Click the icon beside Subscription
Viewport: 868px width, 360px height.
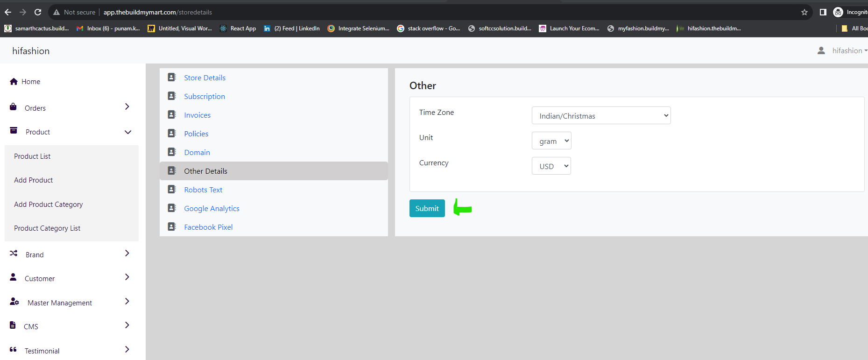point(172,96)
